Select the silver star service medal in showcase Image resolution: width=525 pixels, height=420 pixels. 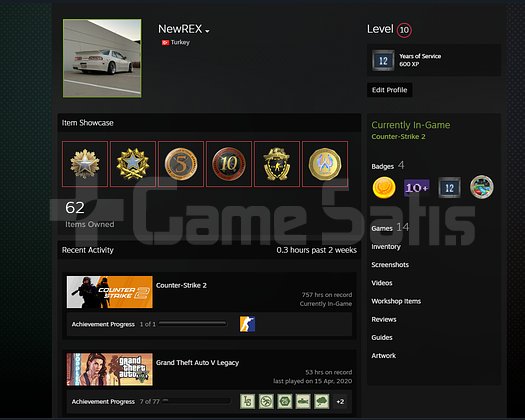[x=85, y=164]
